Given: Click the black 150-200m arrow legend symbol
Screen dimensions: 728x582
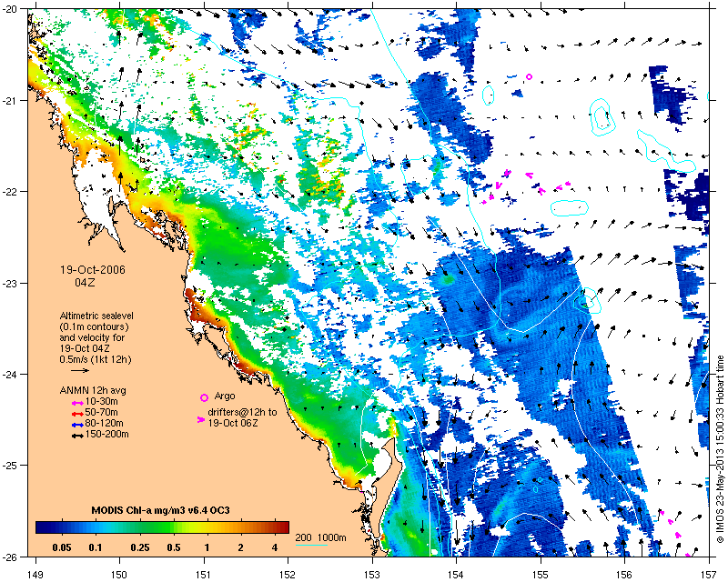Looking at the screenshot, I should [77, 436].
